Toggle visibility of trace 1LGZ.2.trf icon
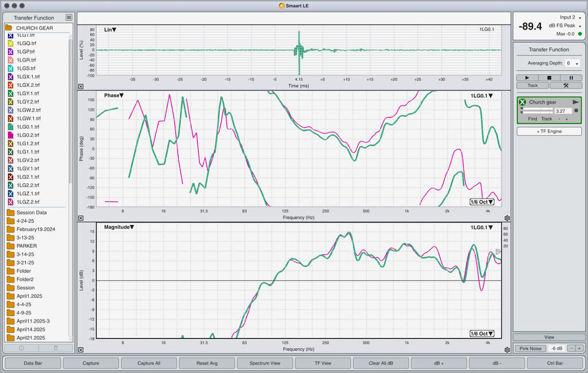This screenshot has width=588, height=373. click(x=10, y=202)
